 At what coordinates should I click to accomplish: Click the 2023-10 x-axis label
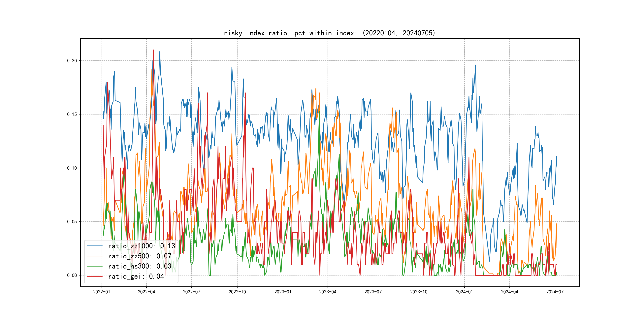point(419,292)
